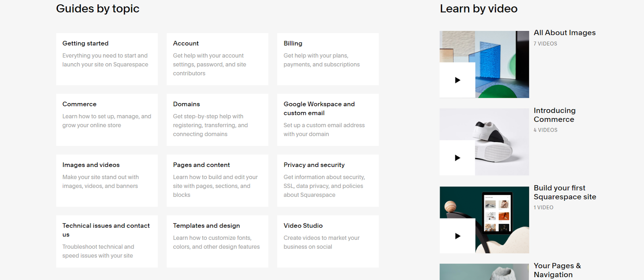
Task: Open the Privacy and security guide
Action: tap(328, 181)
